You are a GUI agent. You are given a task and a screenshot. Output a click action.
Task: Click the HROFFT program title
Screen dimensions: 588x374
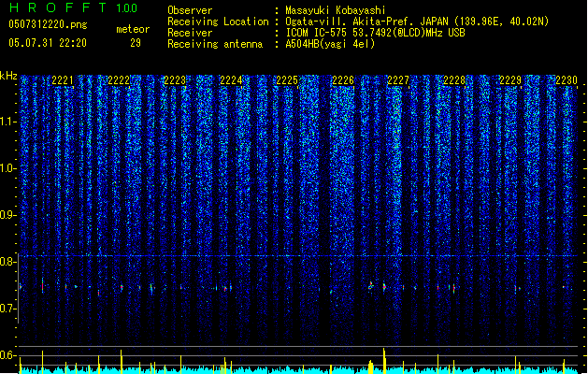(x=58, y=7)
